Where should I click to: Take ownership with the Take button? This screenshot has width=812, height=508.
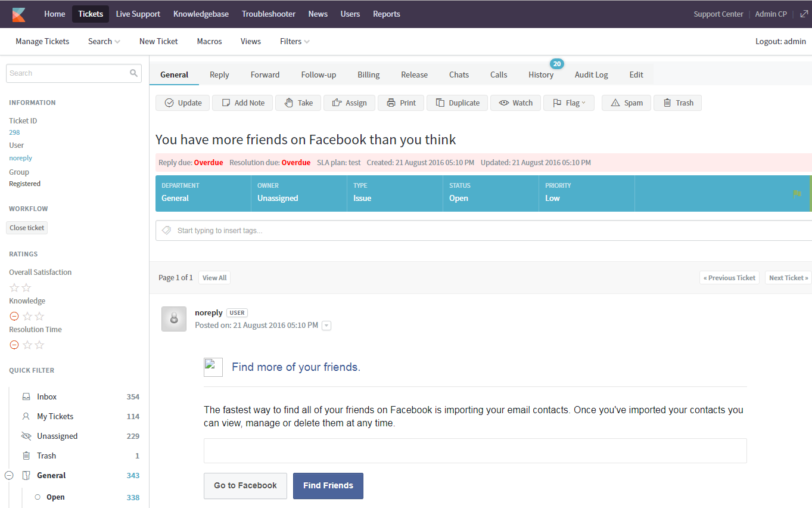tap(298, 103)
